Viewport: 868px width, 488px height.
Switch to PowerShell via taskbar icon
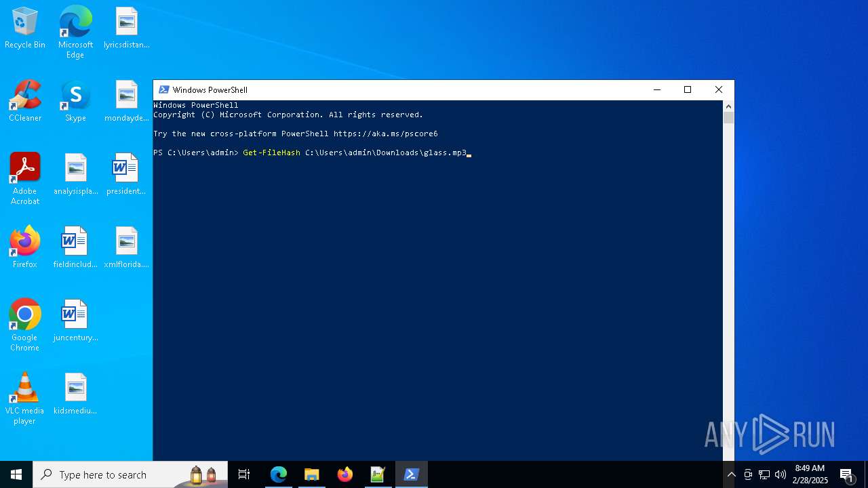pyautogui.click(x=411, y=474)
